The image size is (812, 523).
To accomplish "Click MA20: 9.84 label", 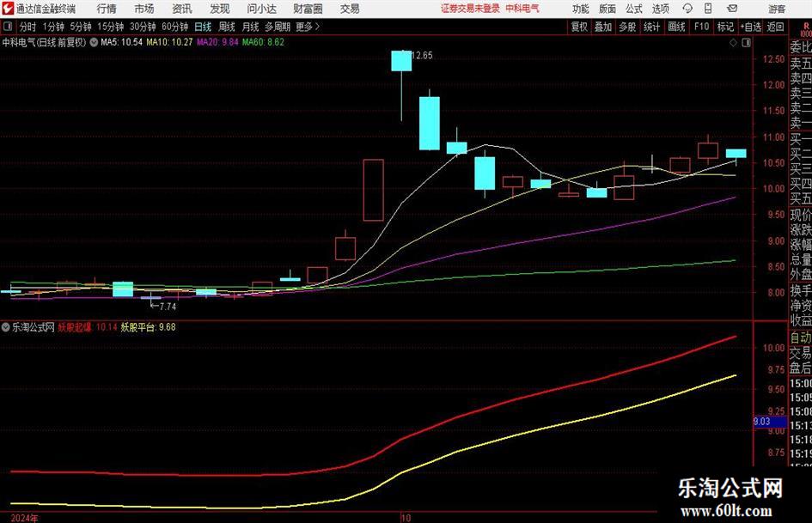I will click(x=217, y=42).
